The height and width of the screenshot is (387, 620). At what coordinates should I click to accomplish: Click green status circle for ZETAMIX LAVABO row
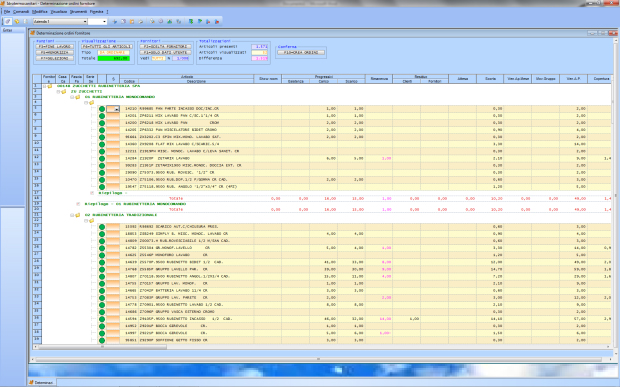pos(102,159)
